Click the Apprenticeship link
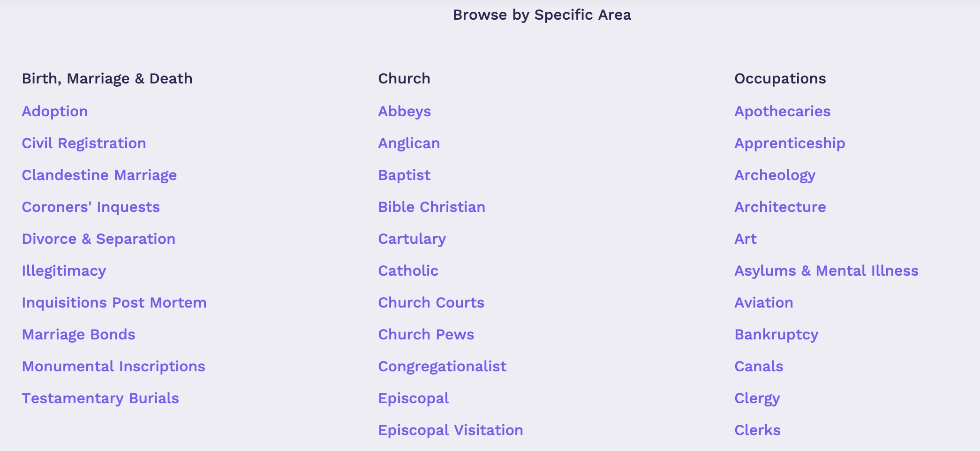The image size is (980, 451). pyautogui.click(x=790, y=143)
